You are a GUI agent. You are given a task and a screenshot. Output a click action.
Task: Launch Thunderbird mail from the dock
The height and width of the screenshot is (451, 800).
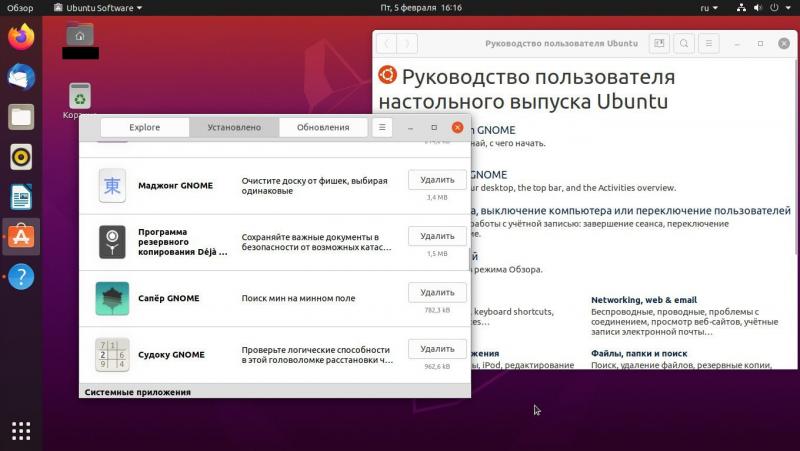pos(21,77)
